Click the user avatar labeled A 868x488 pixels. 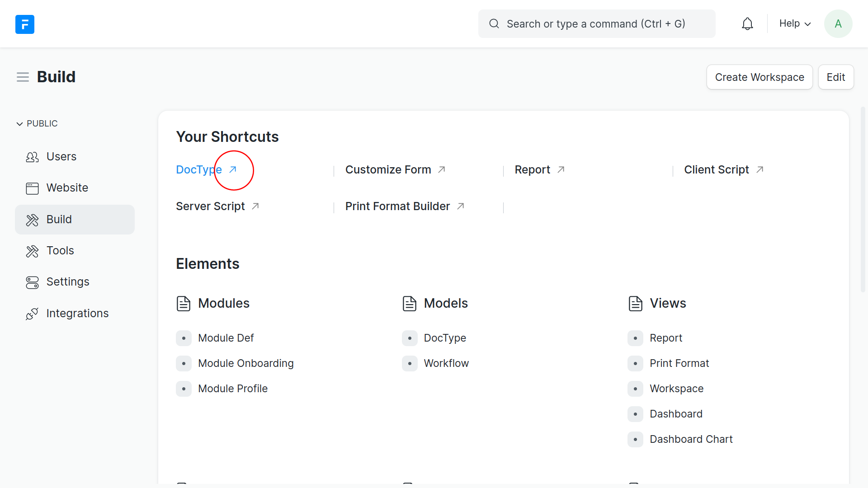point(838,24)
